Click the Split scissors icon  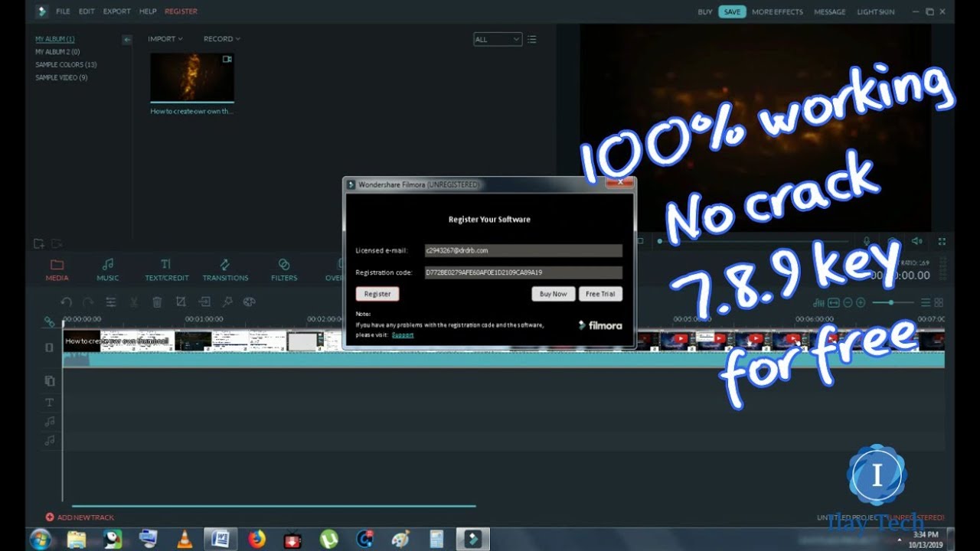(x=134, y=302)
